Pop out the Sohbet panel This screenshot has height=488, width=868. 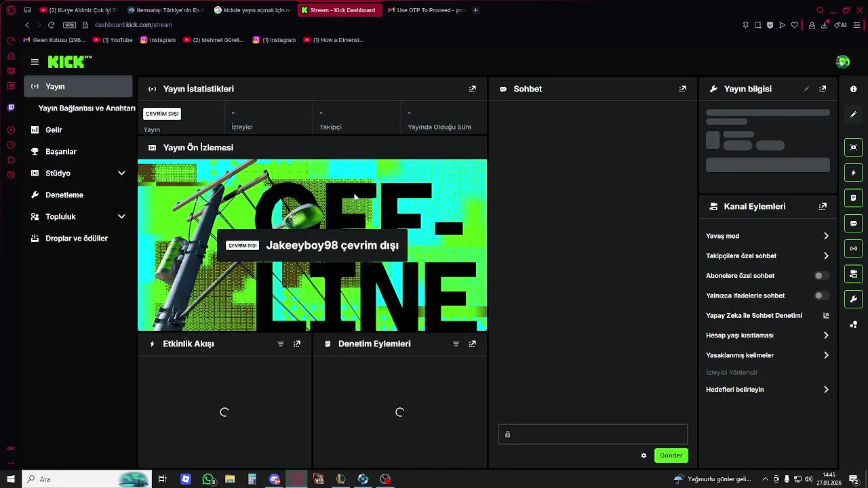pos(683,89)
